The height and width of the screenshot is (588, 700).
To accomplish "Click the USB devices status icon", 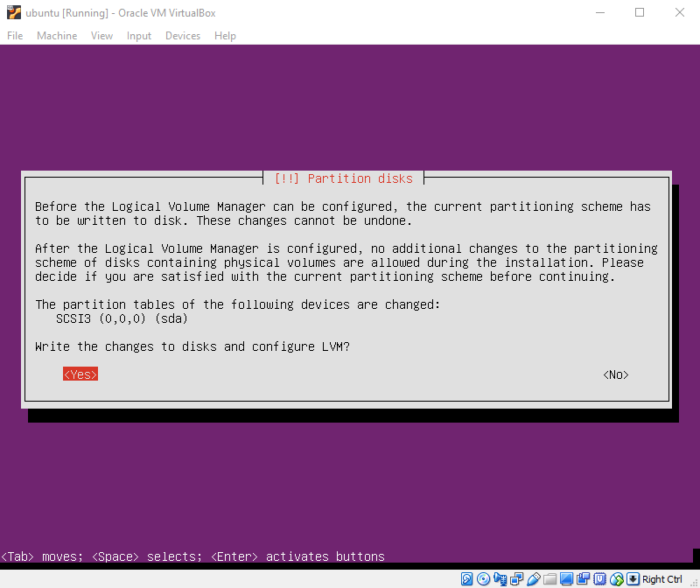I will pyautogui.click(x=533, y=578).
